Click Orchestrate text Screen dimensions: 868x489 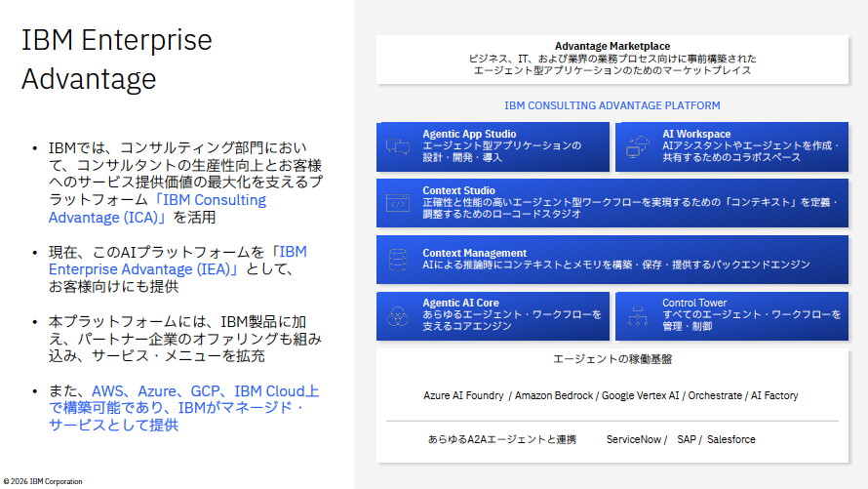point(715,395)
